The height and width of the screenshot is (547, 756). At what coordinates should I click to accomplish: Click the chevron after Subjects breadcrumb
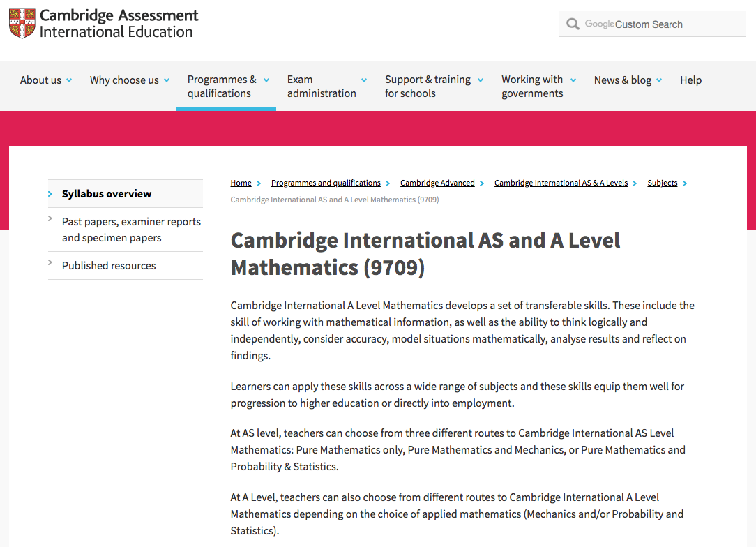pos(684,183)
